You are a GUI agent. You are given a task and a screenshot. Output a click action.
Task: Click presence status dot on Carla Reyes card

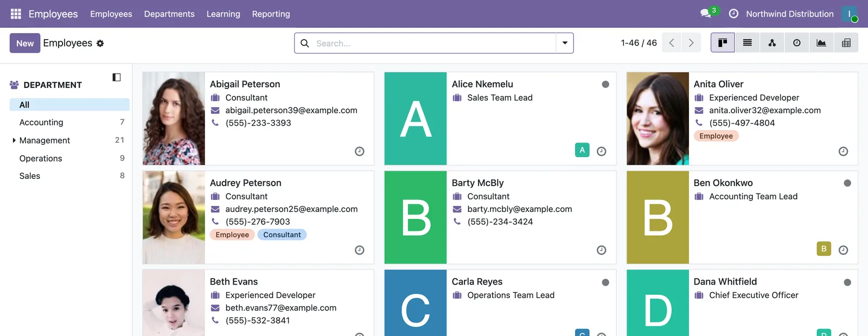605,282
